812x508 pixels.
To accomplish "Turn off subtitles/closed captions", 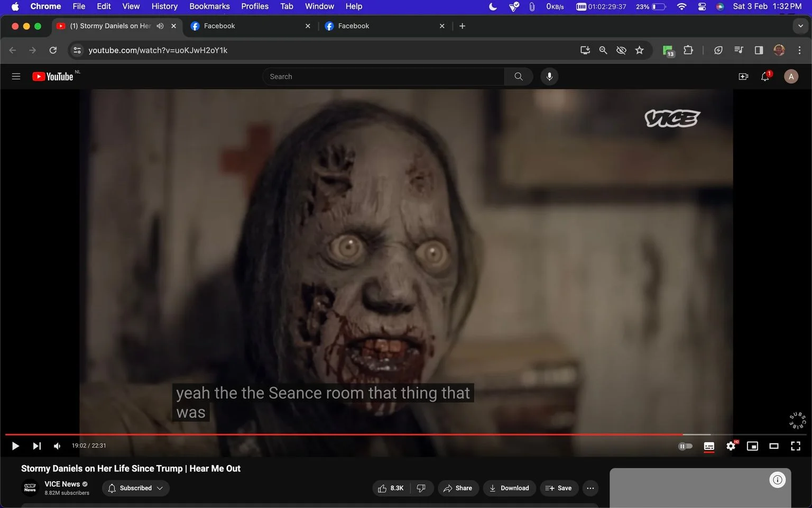I will pyautogui.click(x=709, y=446).
